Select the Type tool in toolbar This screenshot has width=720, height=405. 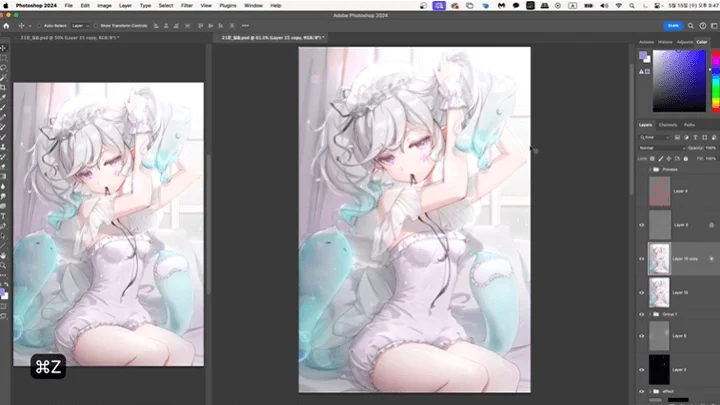3,216
